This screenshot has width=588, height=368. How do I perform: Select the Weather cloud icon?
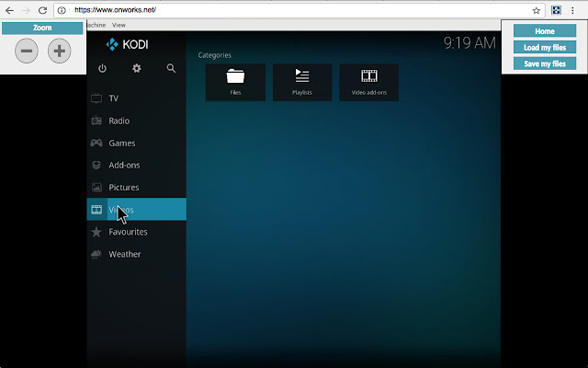click(96, 254)
